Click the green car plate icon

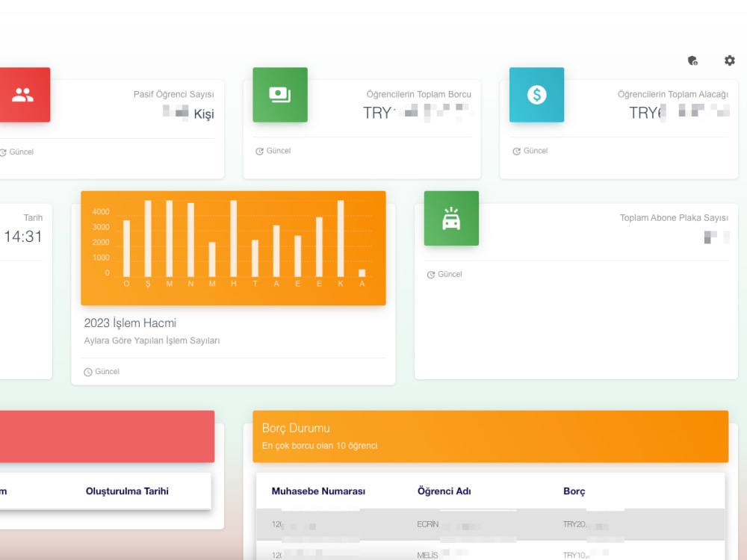click(452, 219)
